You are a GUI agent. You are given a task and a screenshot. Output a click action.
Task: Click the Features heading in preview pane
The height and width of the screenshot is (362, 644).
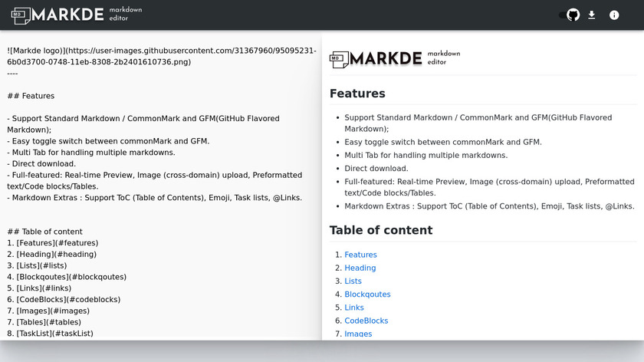(357, 94)
